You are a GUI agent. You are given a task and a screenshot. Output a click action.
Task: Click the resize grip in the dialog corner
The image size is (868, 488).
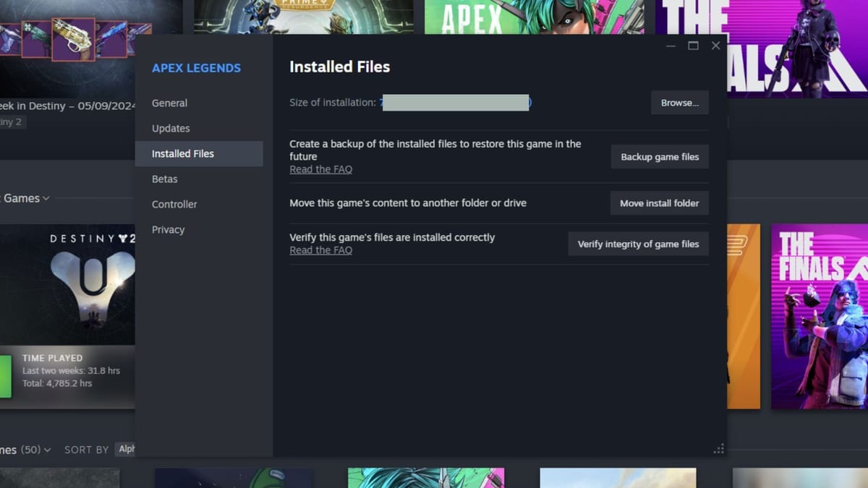(718, 449)
